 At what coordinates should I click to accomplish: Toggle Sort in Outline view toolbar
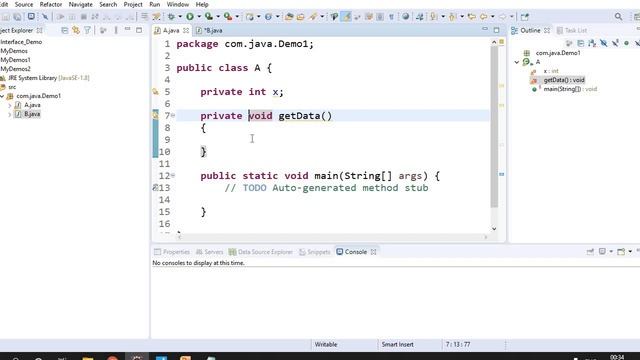click(x=592, y=43)
